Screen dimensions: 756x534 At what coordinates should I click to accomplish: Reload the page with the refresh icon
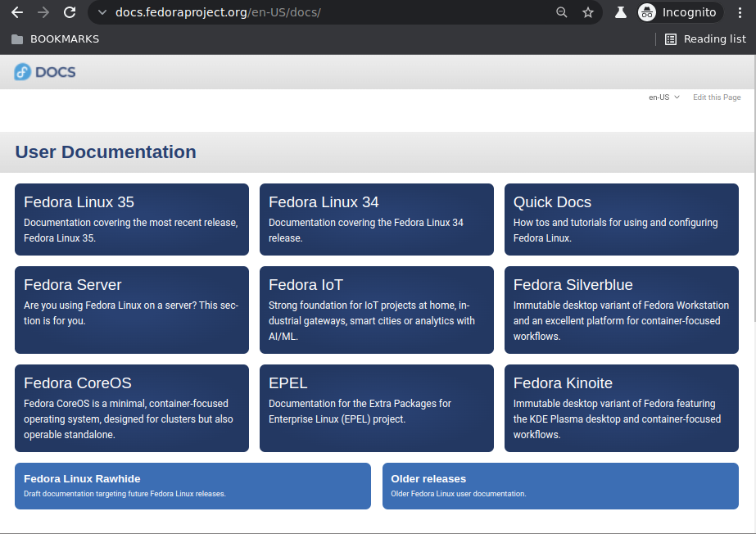click(70, 12)
